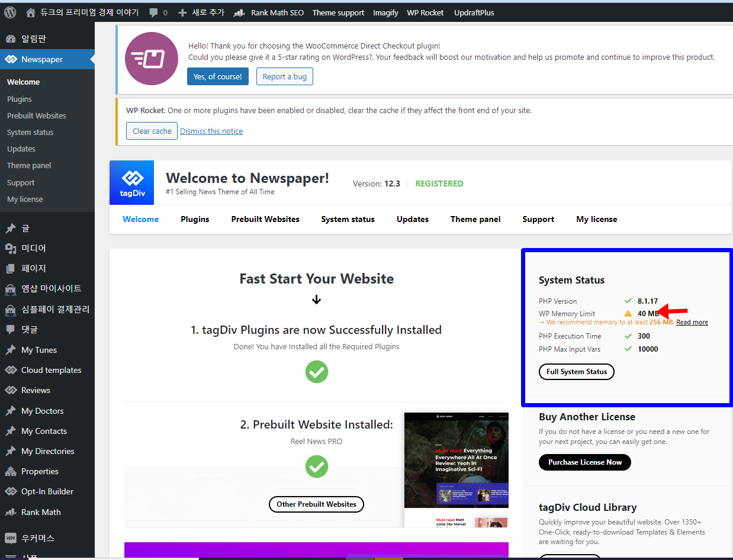Open Full System Status

pyautogui.click(x=577, y=372)
